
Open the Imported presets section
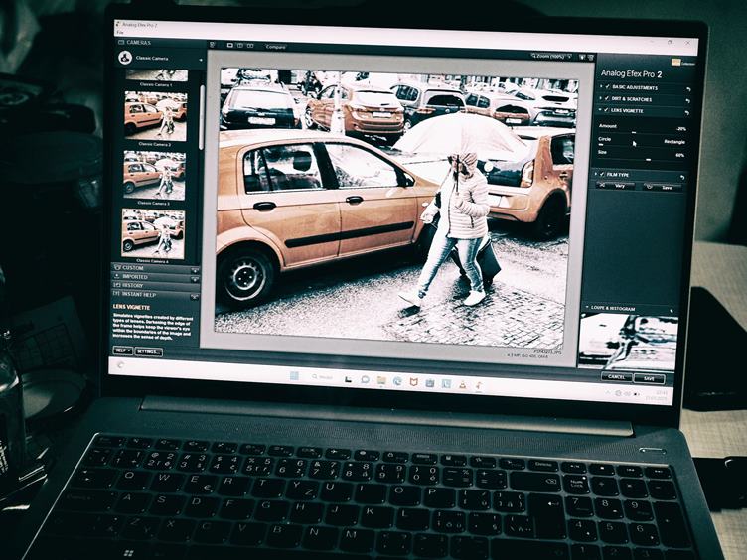[x=155, y=277]
